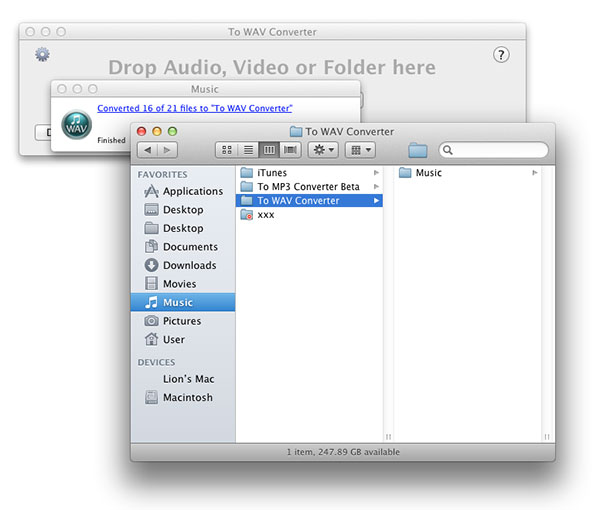Click the iTunes folder icon

pos(246,173)
